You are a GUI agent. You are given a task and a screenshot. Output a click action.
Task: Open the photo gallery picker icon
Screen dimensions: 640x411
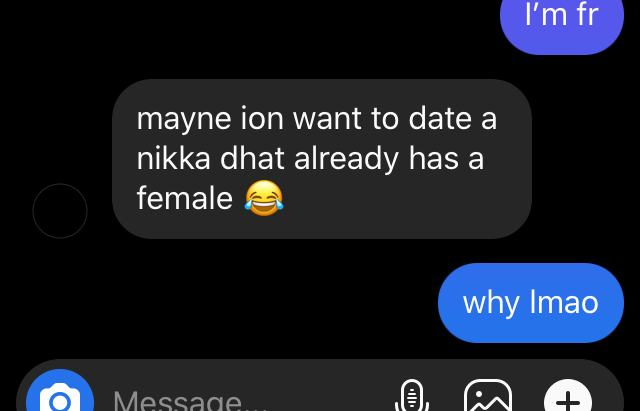[488, 396]
